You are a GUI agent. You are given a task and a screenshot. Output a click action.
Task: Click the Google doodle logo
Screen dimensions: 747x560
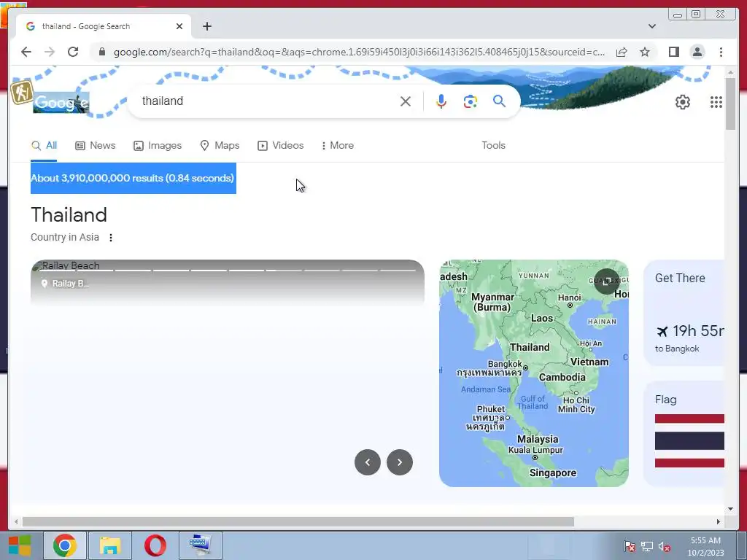coord(61,102)
